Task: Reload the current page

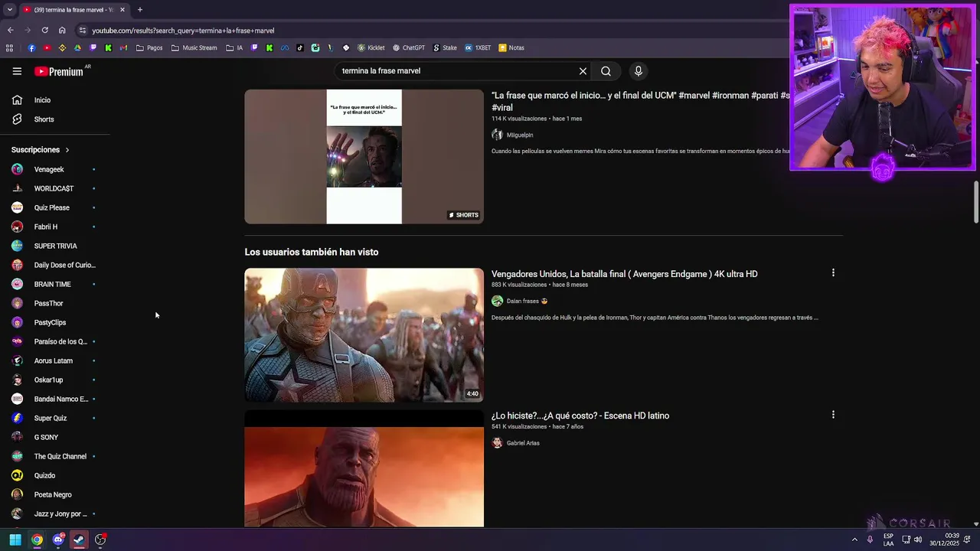Action: (x=44, y=31)
